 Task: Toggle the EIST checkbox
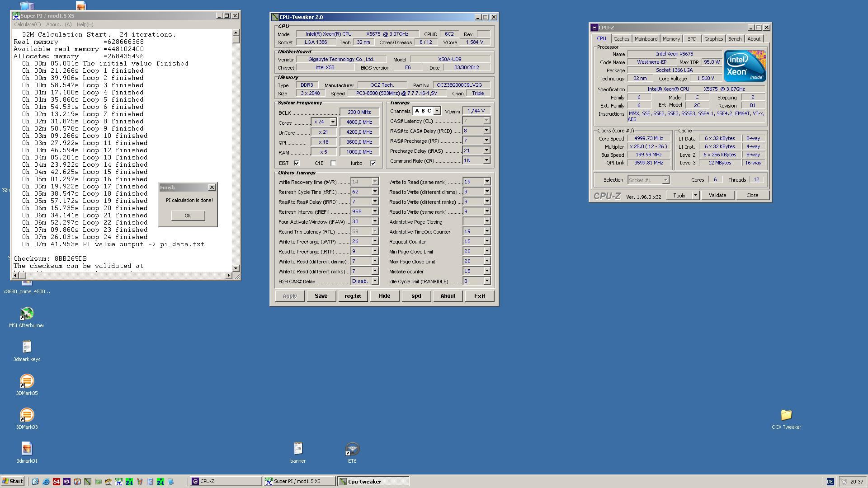click(297, 163)
